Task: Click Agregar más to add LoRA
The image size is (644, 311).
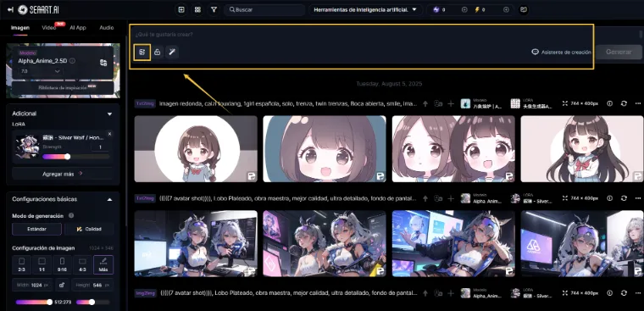Action: [x=63, y=174]
